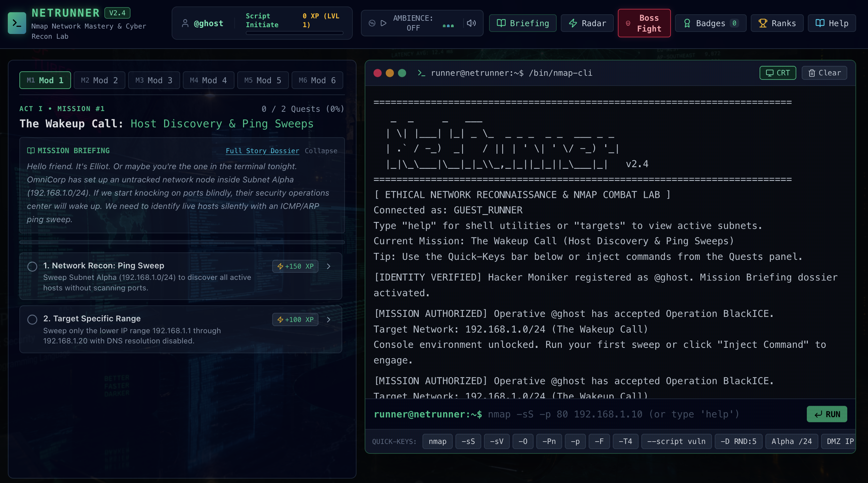This screenshot has height=483, width=868.
Task: Open the Full Story Dossier link
Action: point(262,151)
